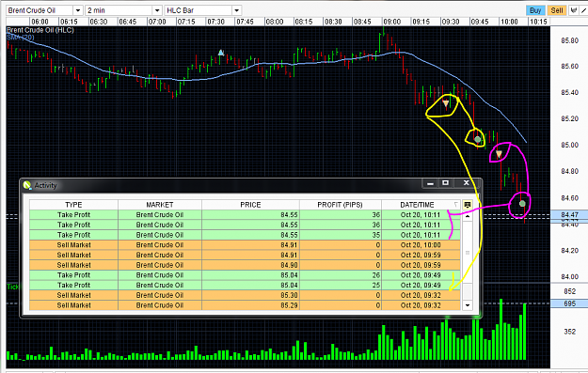
Task: Click the blue Buy button
Action: coord(535,10)
